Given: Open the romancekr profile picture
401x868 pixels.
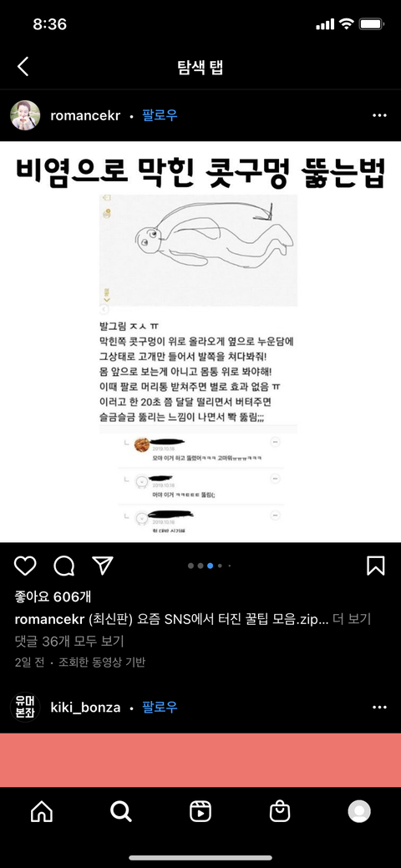Looking at the screenshot, I should click(x=25, y=115).
